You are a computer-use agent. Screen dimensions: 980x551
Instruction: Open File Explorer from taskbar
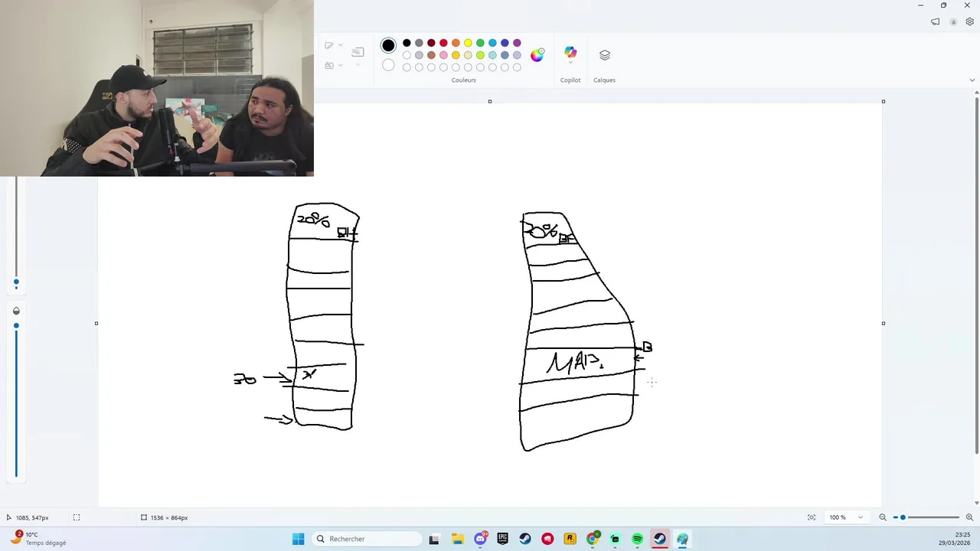click(x=457, y=539)
